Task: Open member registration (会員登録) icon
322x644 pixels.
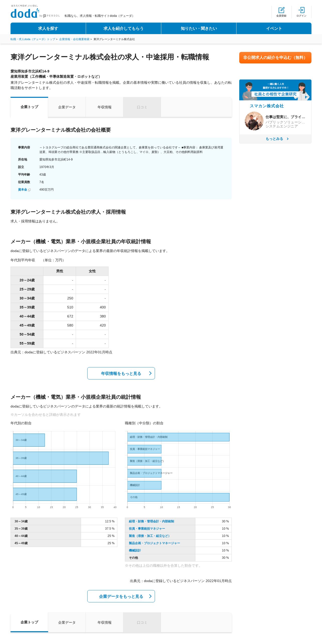Action: click(x=281, y=12)
